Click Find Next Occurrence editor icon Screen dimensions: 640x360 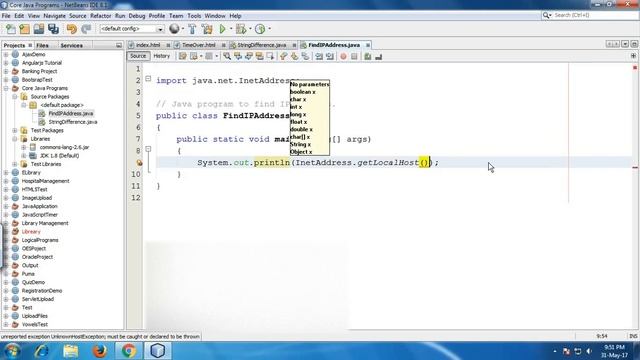tap(249, 56)
